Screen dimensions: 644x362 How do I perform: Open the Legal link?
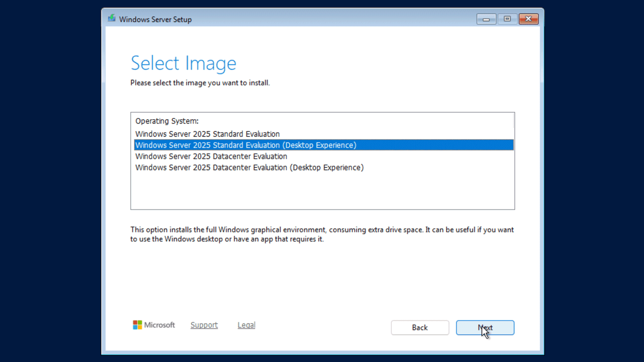tap(246, 325)
